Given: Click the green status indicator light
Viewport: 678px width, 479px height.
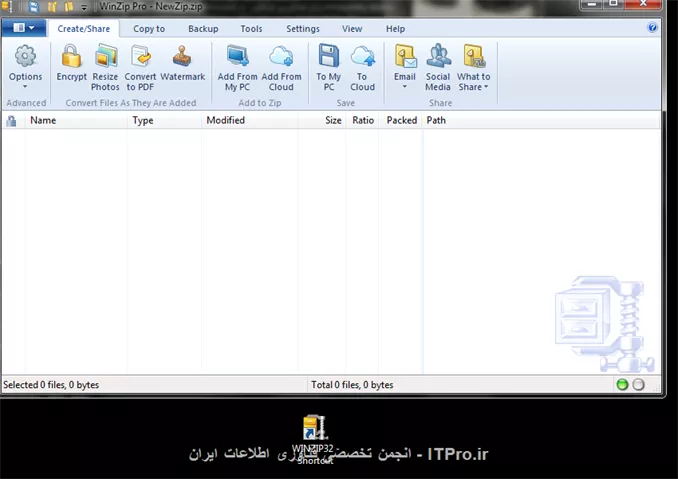Looking at the screenshot, I should tap(622, 384).
